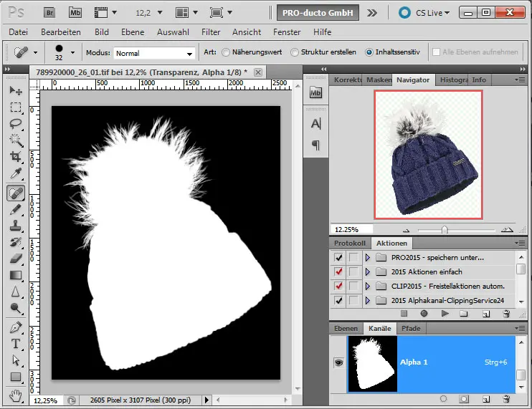
Task: Hide the Alpha 1 channel eye icon
Action: [338, 362]
